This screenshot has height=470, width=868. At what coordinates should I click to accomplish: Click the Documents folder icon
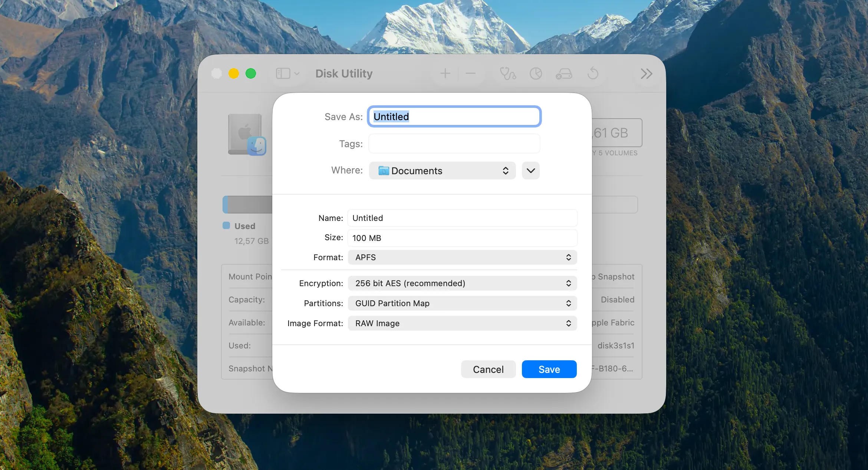click(384, 171)
